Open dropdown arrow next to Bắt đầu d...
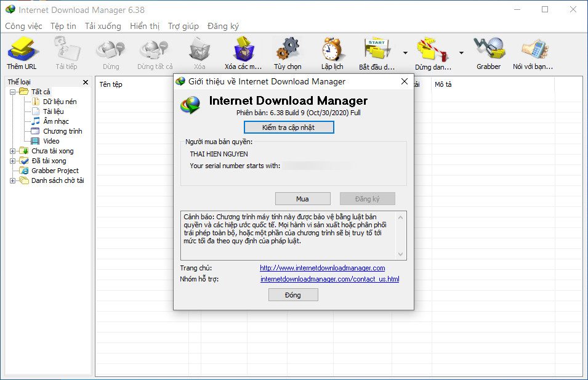Image resolution: width=588 pixels, height=380 pixels. (x=405, y=53)
